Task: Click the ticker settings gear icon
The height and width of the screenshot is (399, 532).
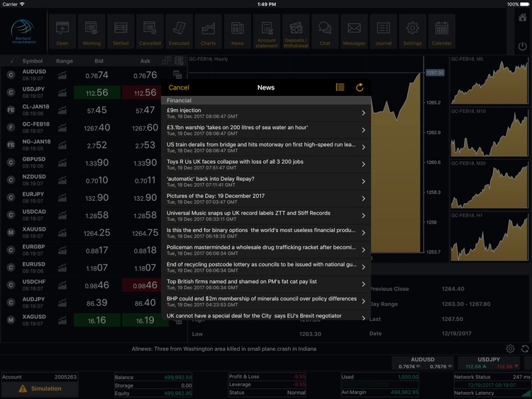Action: [510, 349]
